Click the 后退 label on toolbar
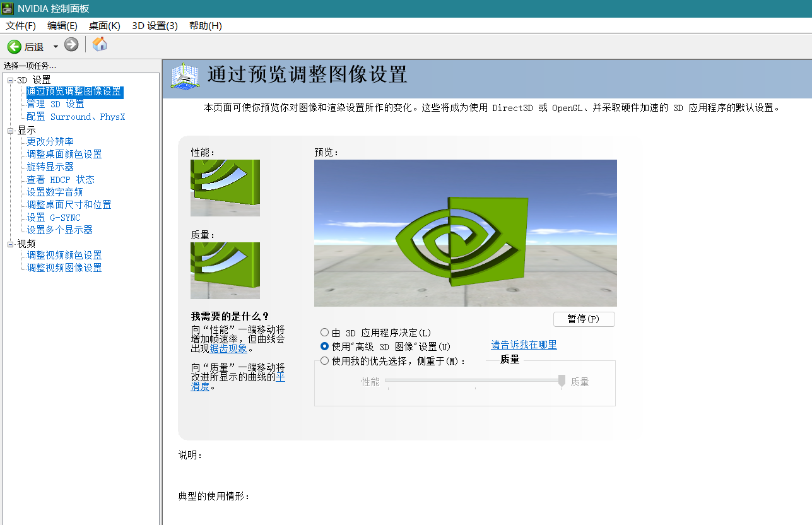The width and height of the screenshot is (812, 525). (x=34, y=47)
